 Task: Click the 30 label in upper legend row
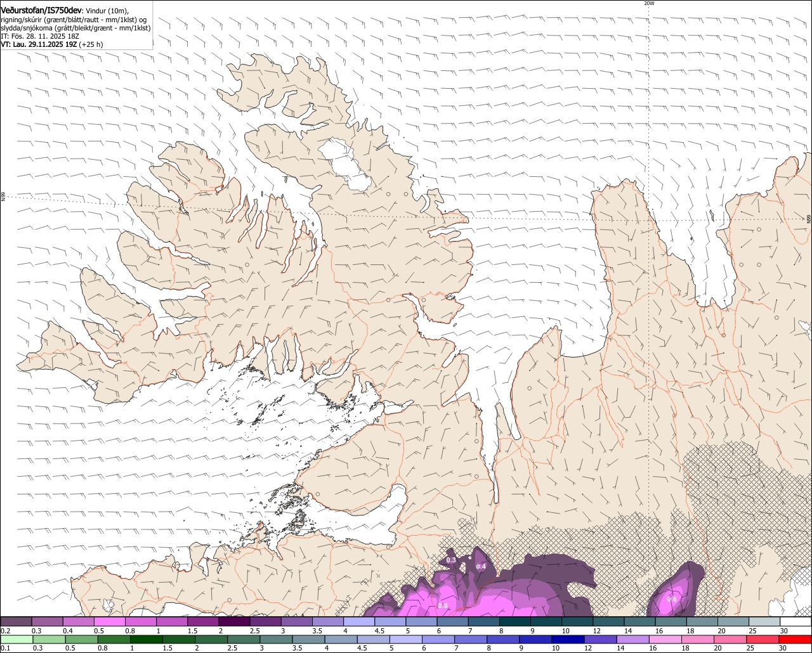(x=783, y=631)
